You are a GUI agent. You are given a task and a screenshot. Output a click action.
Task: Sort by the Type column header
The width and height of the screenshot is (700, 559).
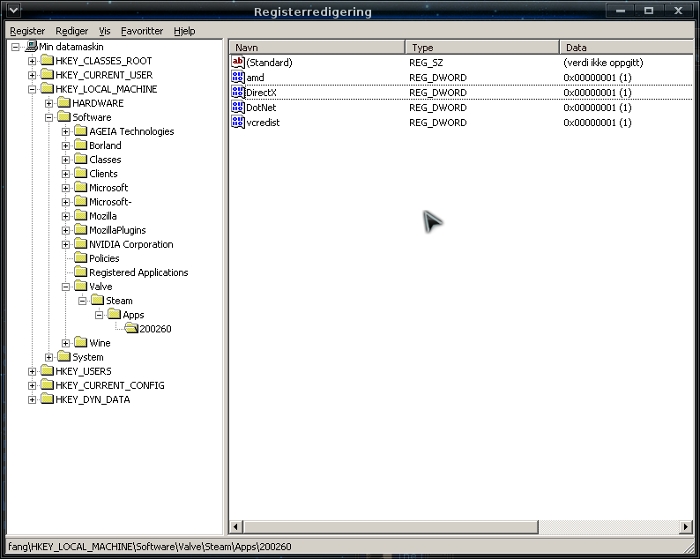coord(482,47)
